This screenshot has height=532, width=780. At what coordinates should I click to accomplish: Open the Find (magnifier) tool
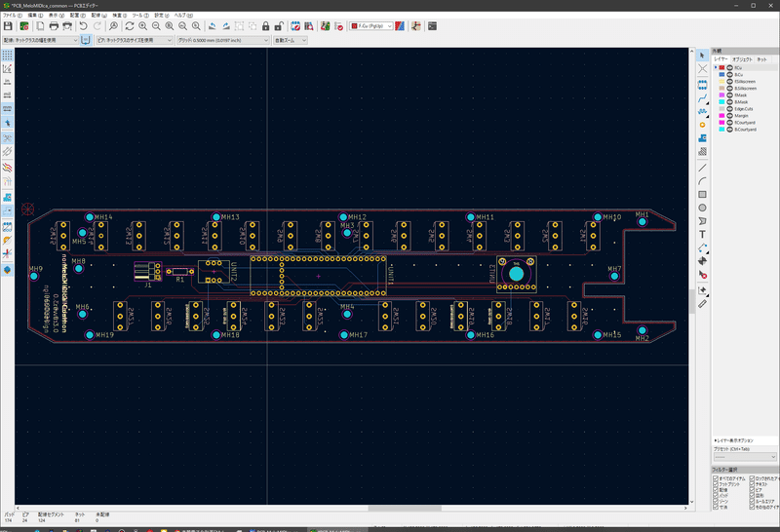pyautogui.click(x=113, y=26)
